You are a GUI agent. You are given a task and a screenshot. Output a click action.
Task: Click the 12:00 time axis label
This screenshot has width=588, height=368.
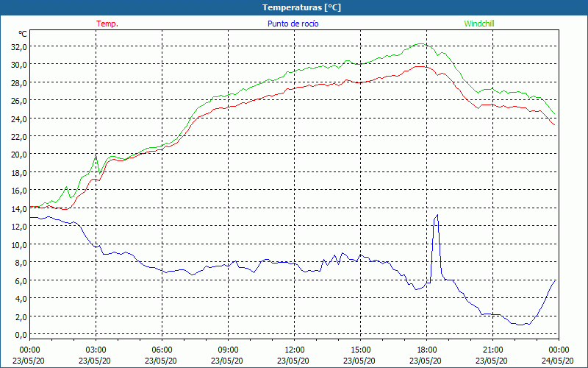[x=295, y=350]
